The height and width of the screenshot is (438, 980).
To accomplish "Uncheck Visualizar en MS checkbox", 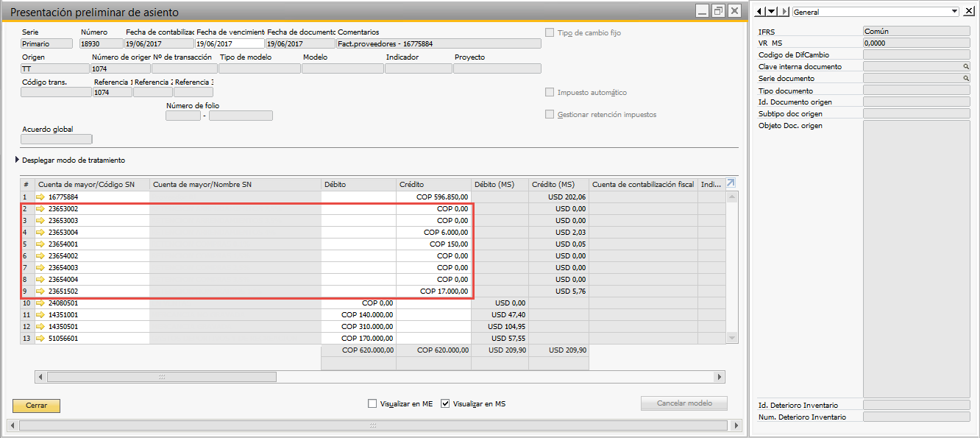I will (x=445, y=403).
